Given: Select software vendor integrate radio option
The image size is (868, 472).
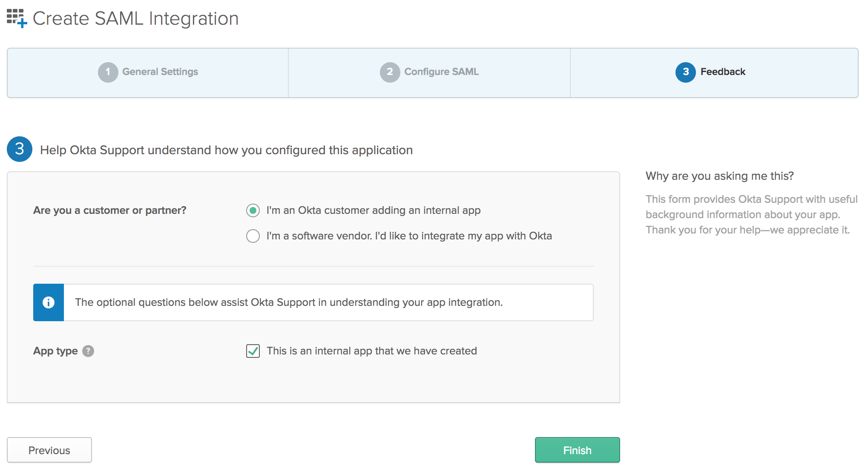Looking at the screenshot, I should point(253,236).
